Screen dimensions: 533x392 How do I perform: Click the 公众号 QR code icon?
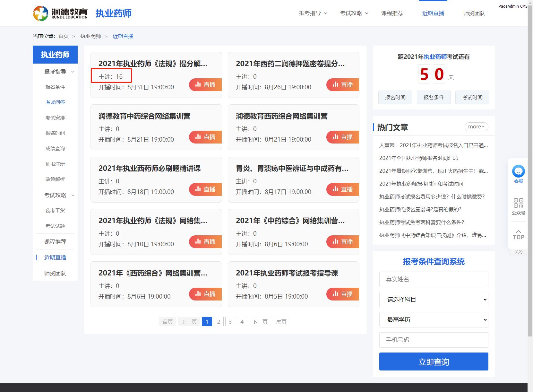(518, 206)
